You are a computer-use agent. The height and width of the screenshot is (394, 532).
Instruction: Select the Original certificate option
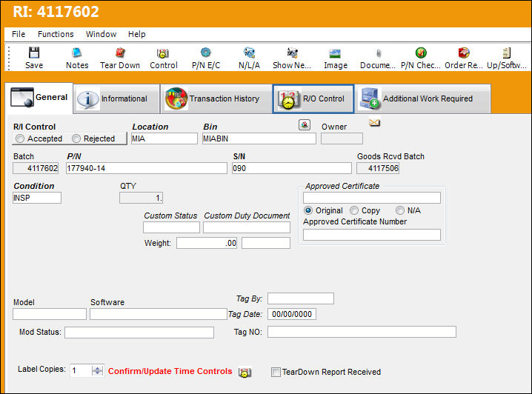pos(308,210)
